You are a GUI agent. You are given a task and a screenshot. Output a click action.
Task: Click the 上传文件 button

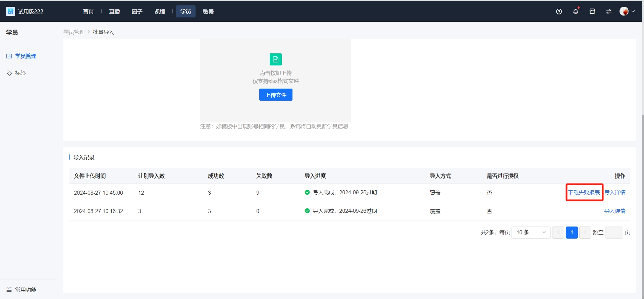point(276,95)
